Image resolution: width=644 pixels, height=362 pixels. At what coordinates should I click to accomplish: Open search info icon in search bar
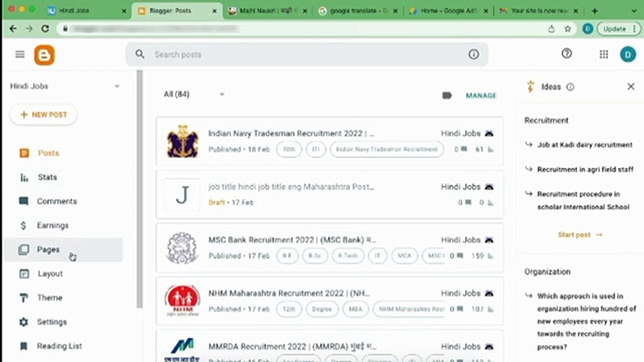point(473,54)
